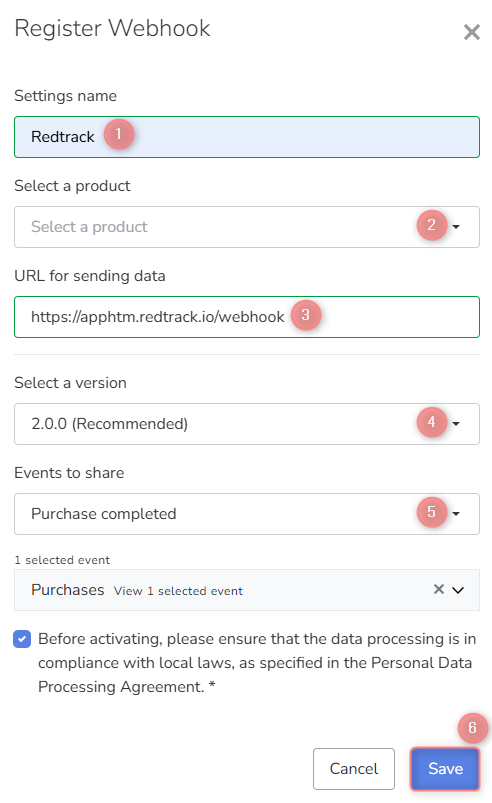Click the red marker number 4

coord(432,422)
